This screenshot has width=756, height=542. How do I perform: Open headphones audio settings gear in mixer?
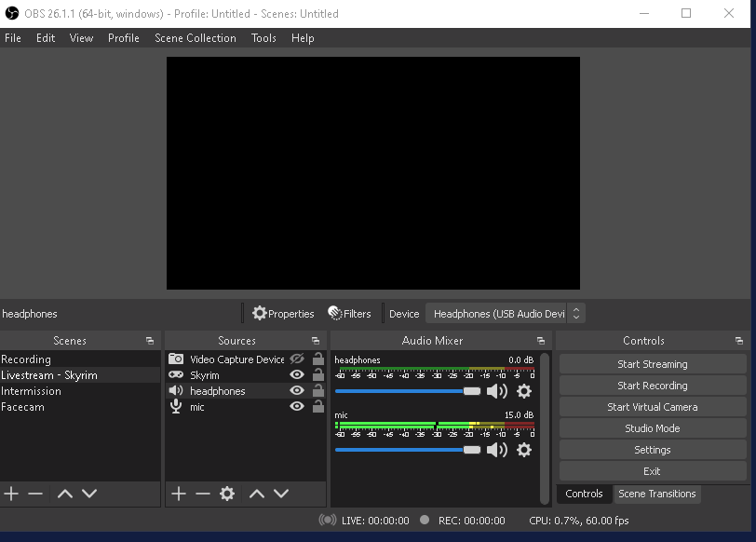click(524, 391)
